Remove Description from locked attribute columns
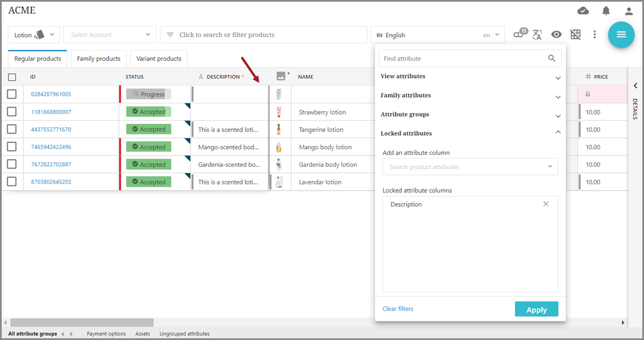 (546, 204)
